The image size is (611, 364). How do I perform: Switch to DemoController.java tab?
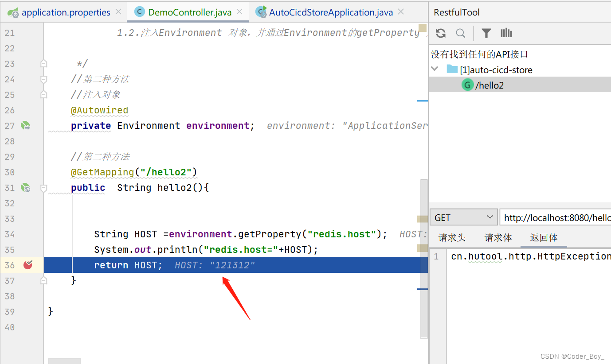(190, 12)
